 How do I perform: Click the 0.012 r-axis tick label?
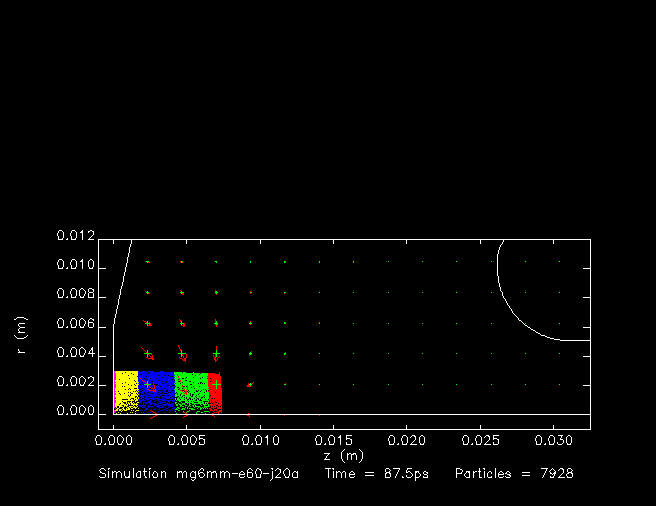76,236
